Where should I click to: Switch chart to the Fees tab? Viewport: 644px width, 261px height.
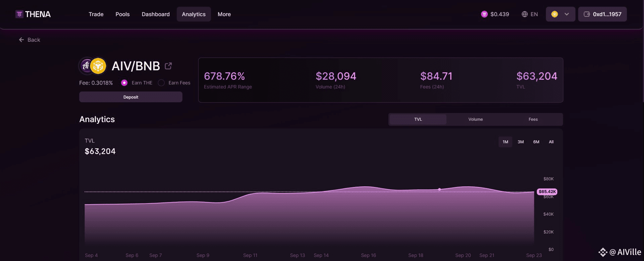pyautogui.click(x=533, y=119)
